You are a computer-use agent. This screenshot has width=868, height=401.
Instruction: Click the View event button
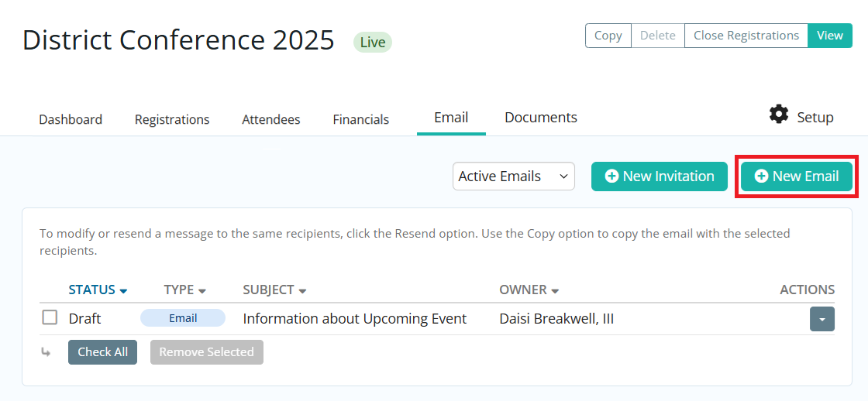pos(829,36)
